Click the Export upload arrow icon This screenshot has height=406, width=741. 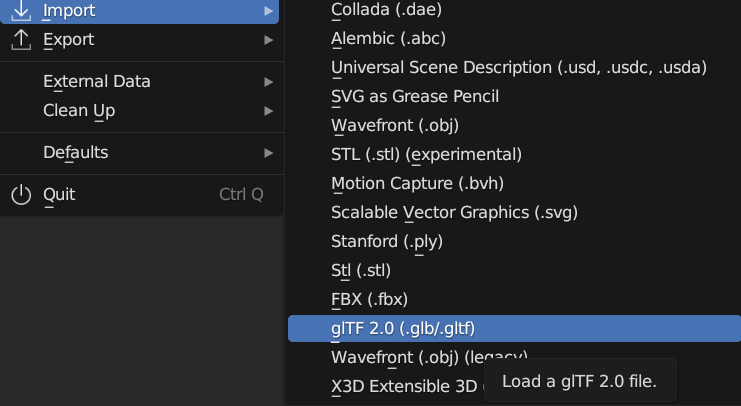pyautogui.click(x=21, y=40)
